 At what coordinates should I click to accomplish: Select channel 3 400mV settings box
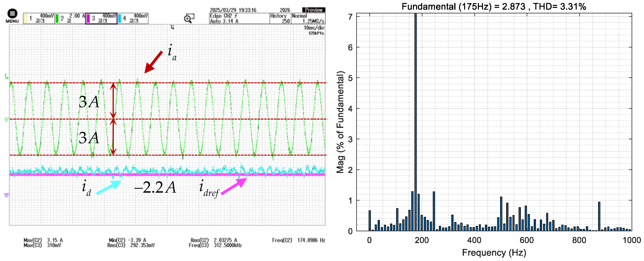tap(101, 18)
